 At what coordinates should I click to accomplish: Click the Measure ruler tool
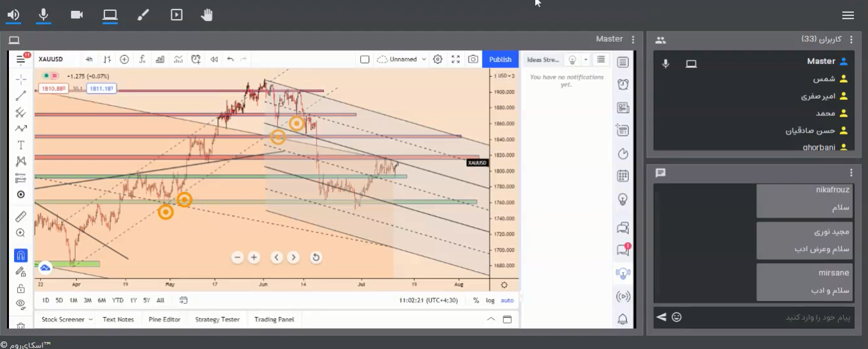pyautogui.click(x=21, y=216)
